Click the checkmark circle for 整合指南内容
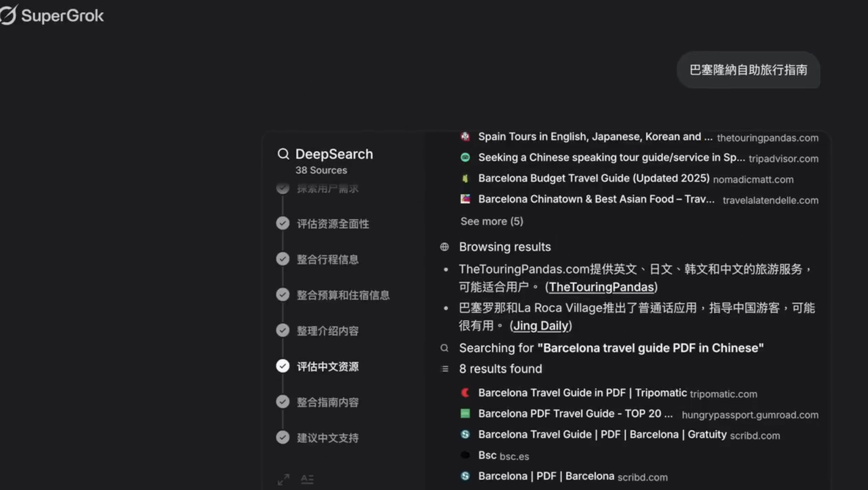Image resolution: width=868 pixels, height=490 pixels. [283, 402]
